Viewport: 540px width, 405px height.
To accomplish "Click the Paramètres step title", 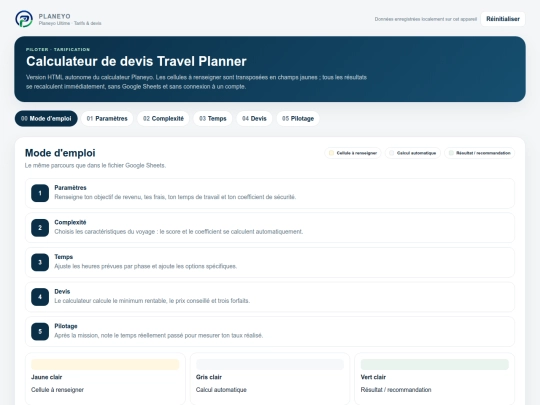I will [x=70, y=188].
